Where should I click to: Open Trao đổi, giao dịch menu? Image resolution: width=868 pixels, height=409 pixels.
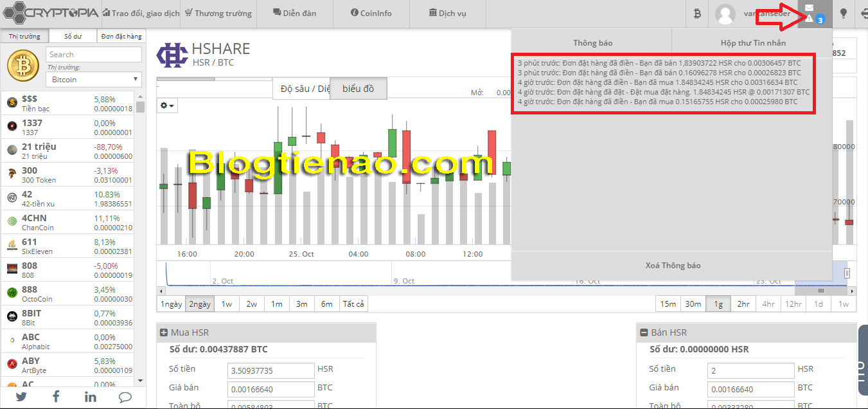pos(140,13)
